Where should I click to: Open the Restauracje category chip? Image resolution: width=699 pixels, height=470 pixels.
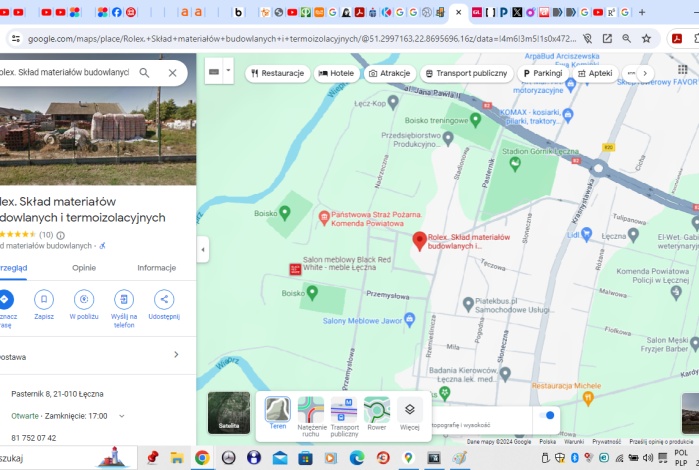(x=277, y=73)
